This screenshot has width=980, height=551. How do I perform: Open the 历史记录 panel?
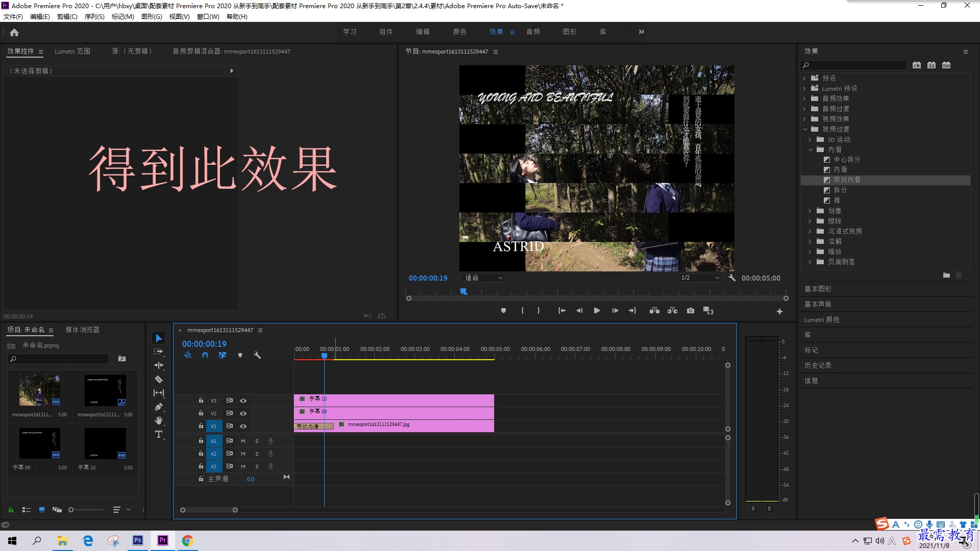(x=818, y=365)
